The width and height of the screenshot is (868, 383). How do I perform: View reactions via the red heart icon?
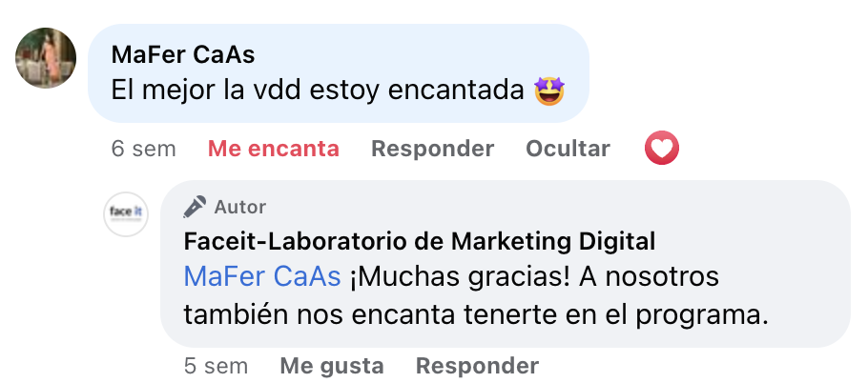662,148
